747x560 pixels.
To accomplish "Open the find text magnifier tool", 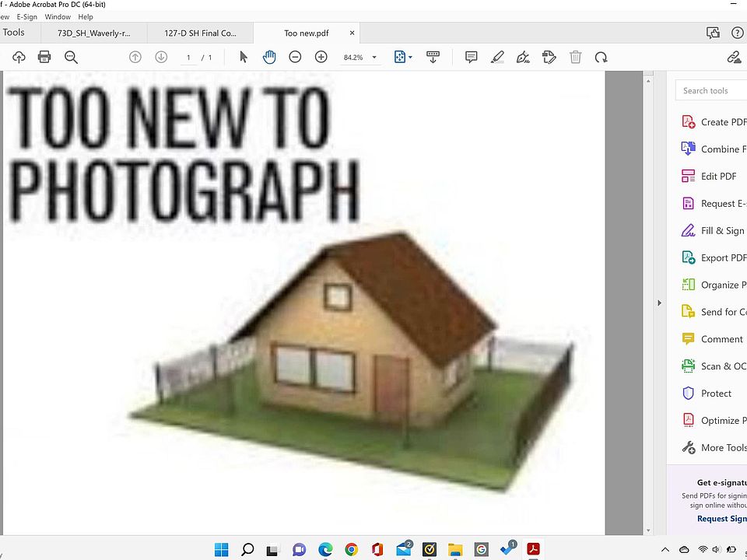I will [71, 57].
